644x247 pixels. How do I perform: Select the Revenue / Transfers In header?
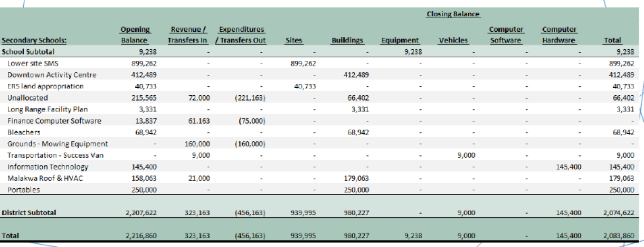coord(188,35)
